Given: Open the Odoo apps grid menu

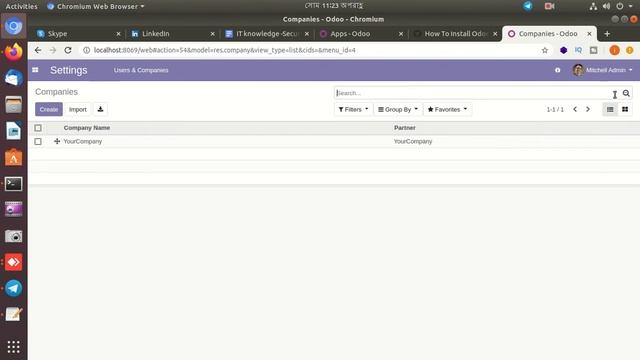Looking at the screenshot, I should (35, 70).
